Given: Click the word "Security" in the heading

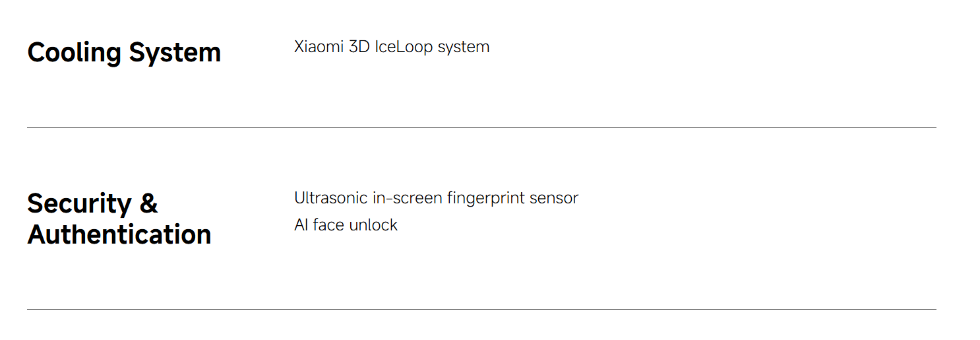Looking at the screenshot, I should coord(79,203).
